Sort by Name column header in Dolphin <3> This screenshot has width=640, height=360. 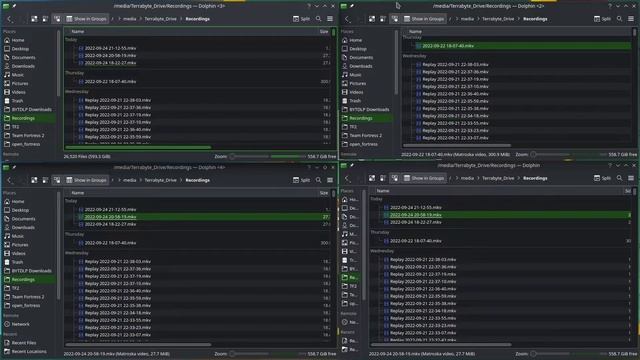(78, 31)
